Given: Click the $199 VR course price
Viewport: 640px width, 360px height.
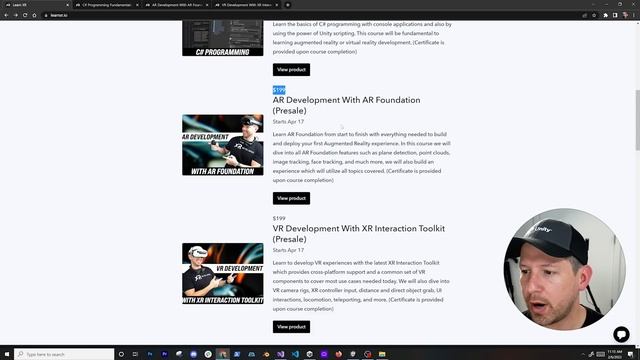Looking at the screenshot, I should [279, 218].
